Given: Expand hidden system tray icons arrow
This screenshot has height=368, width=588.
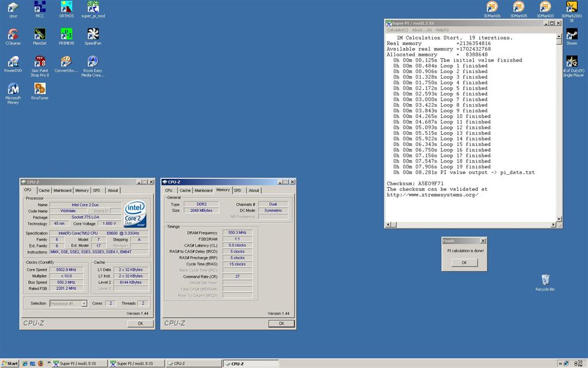Looking at the screenshot, I should tap(560, 363).
